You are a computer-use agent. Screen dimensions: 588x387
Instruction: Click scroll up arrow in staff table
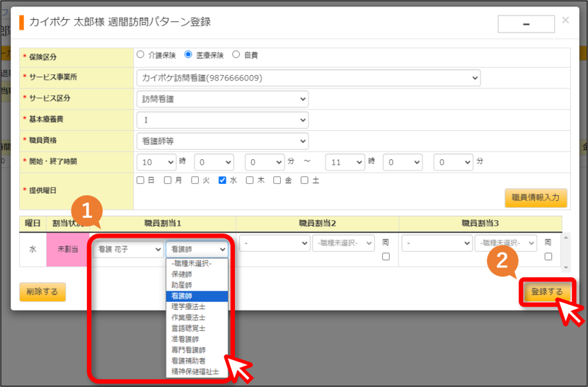566,238
